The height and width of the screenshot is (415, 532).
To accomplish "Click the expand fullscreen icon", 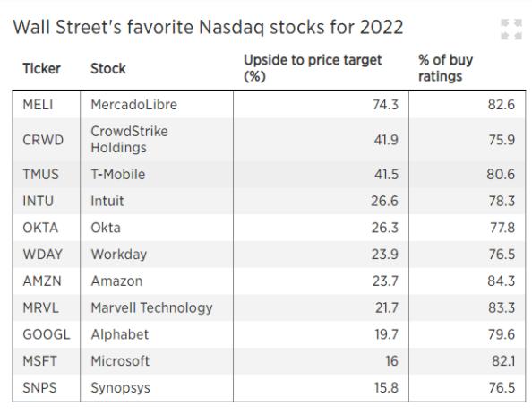I will pos(511,30).
